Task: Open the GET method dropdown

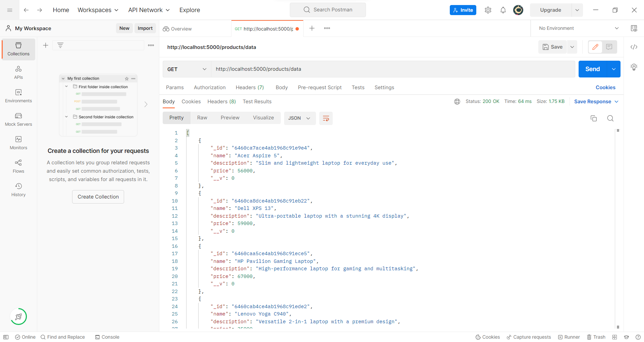Action: (x=187, y=69)
